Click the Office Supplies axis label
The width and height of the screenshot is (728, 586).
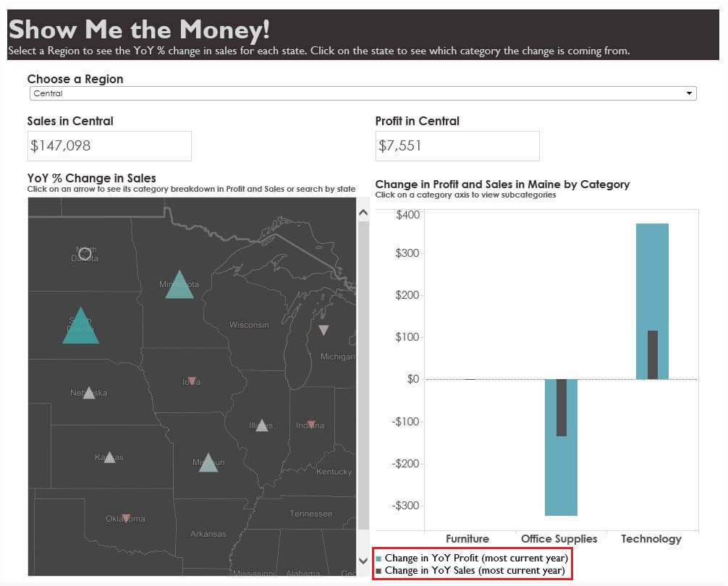click(x=559, y=538)
